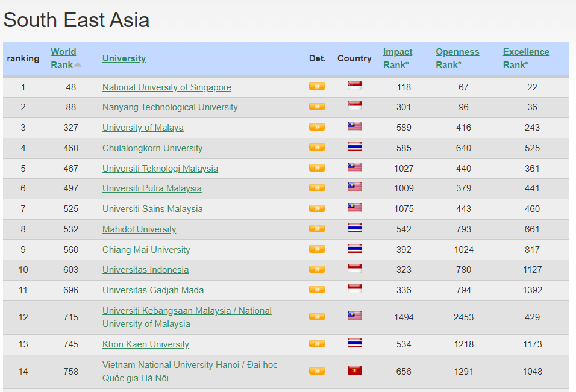Click the Singapore flag beside Nanyang Technological University

tap(354, 107)
